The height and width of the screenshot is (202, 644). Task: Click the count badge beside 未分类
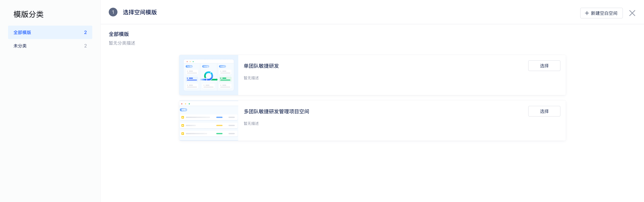86,46
